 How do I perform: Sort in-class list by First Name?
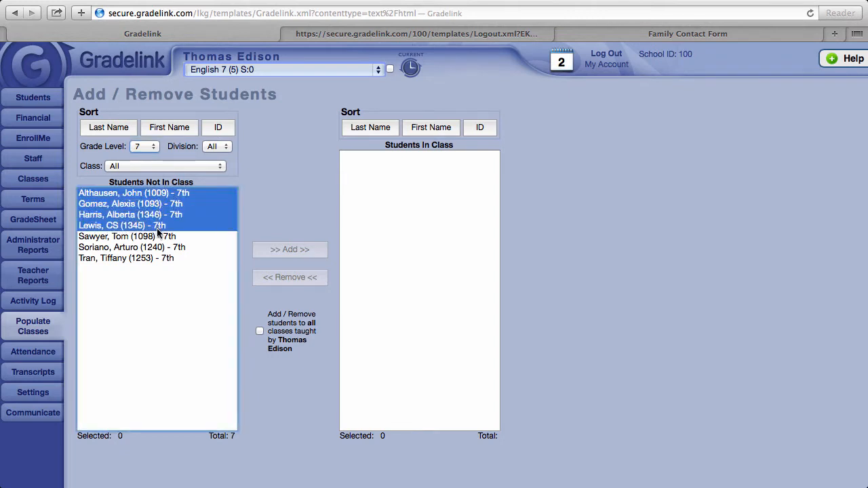(431, 127)
